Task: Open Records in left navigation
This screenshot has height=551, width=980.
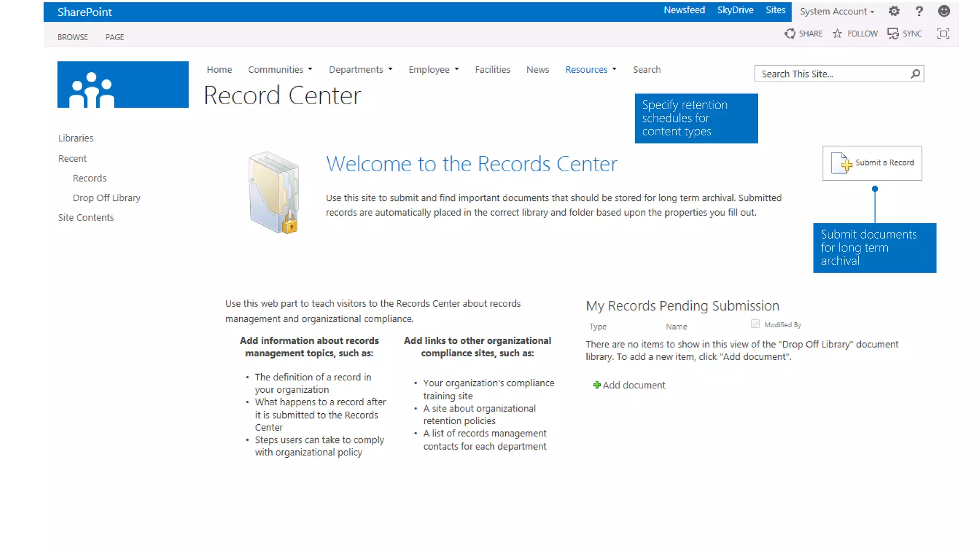Action: 89,178
